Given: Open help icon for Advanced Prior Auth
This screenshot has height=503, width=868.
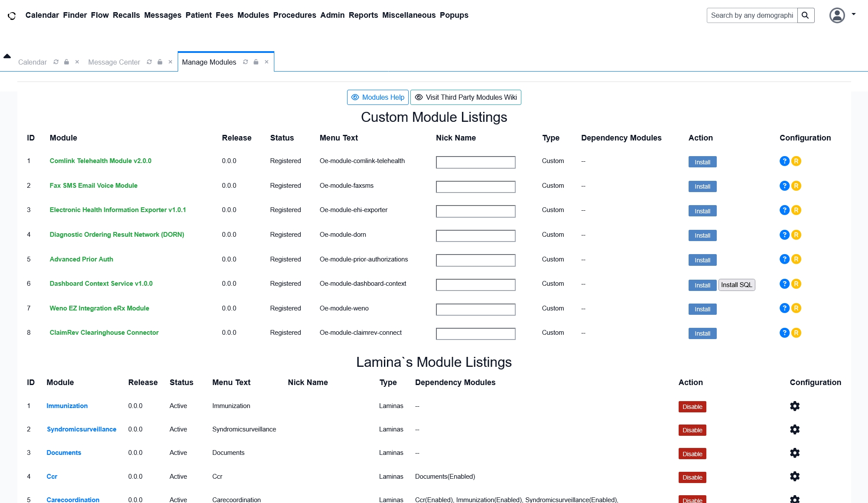Looking at the screenshot, I should click(x=784, y=259).
